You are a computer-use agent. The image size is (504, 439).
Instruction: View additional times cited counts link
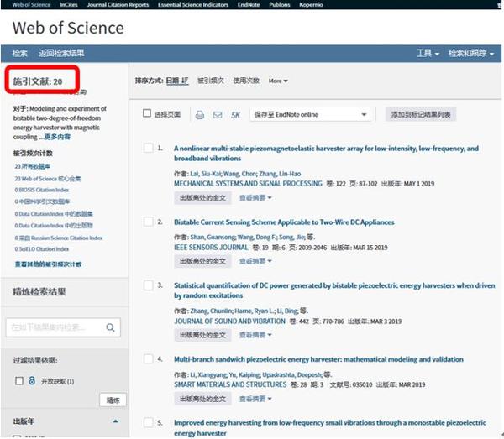pyautogui.click(x=48, y=264)
